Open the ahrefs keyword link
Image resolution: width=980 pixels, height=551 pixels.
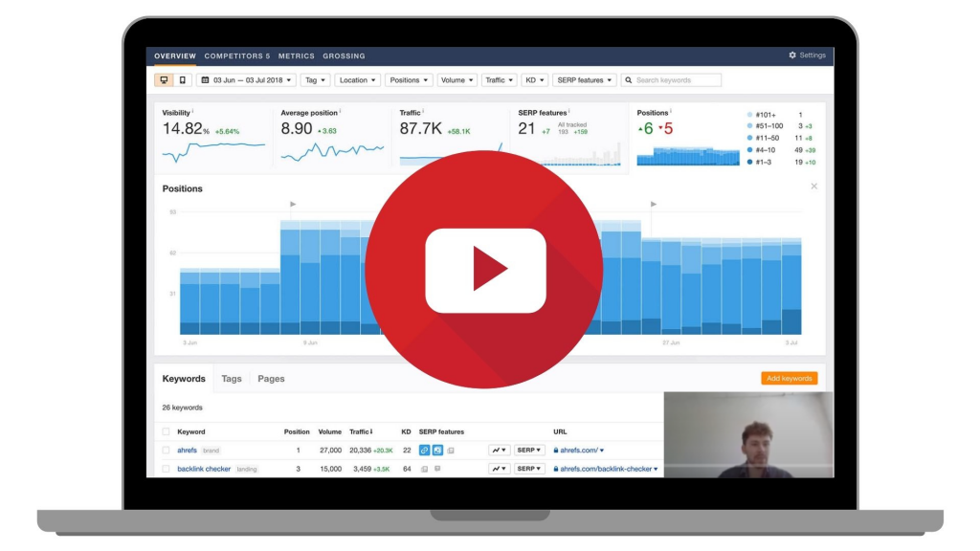point(187,450)
